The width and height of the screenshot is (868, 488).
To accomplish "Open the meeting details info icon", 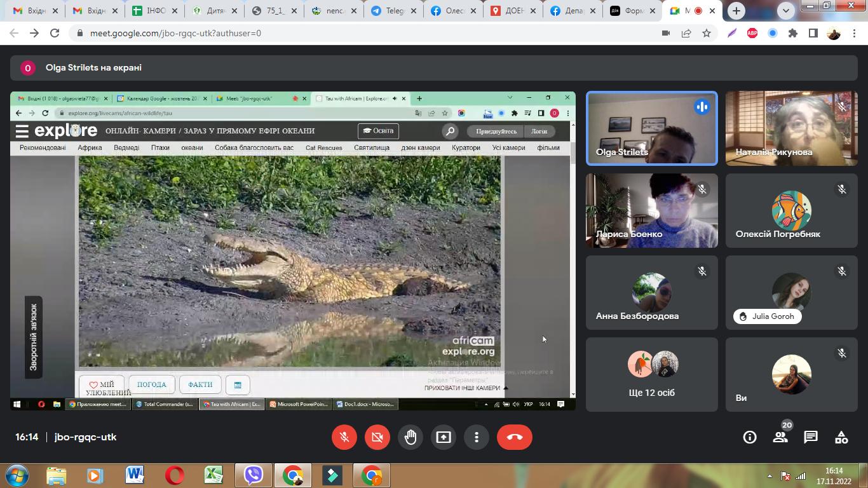I will pos(750,437).
